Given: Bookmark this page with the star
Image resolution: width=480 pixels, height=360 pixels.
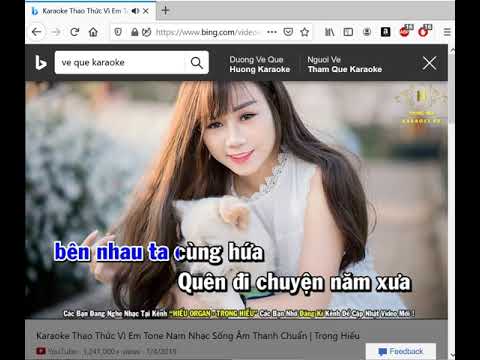Looking at the screenshot, I should tap(305, 32).
